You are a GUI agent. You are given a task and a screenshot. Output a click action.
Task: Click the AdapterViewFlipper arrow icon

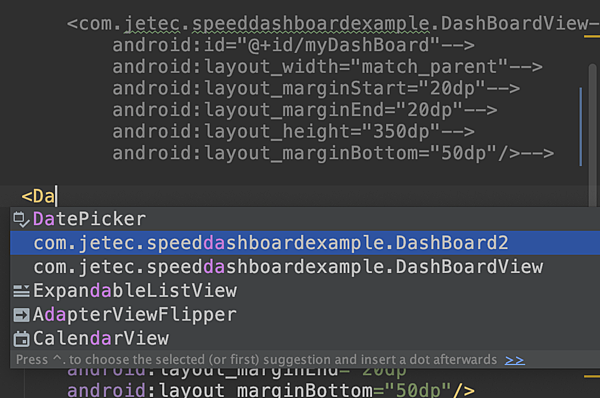pyautogui.click(x=21, y=315)
